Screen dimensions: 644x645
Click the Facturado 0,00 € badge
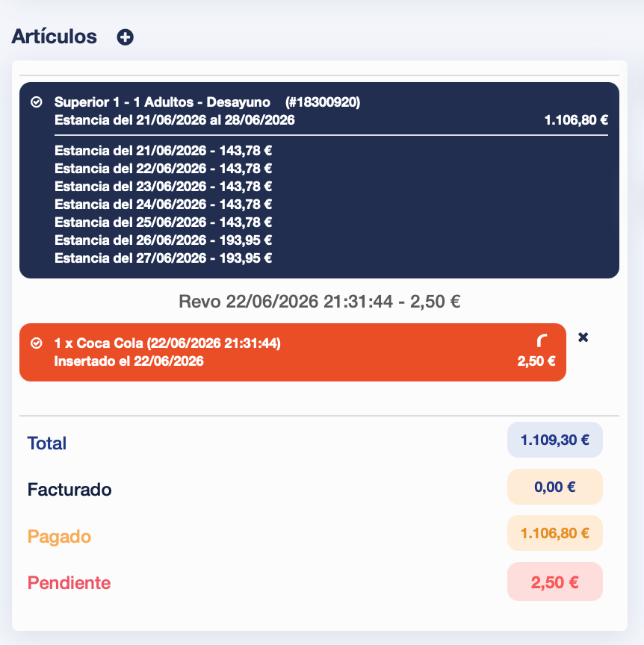555,487
